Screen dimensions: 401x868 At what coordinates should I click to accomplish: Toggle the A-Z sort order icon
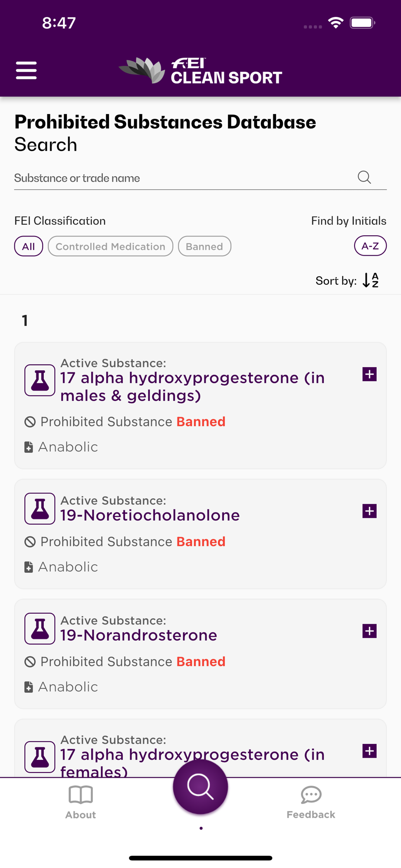371,280
